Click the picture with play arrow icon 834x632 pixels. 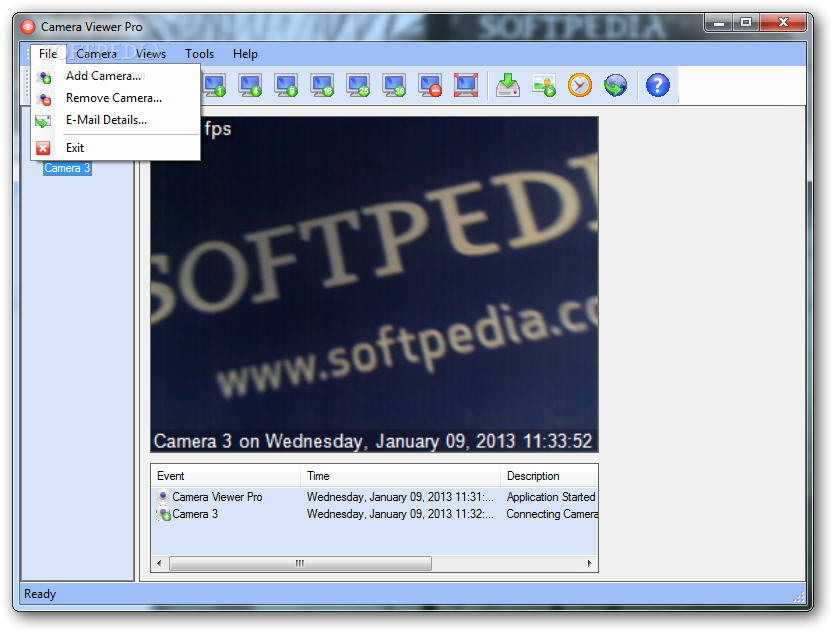pyautogui.click(x=544, y=85)
